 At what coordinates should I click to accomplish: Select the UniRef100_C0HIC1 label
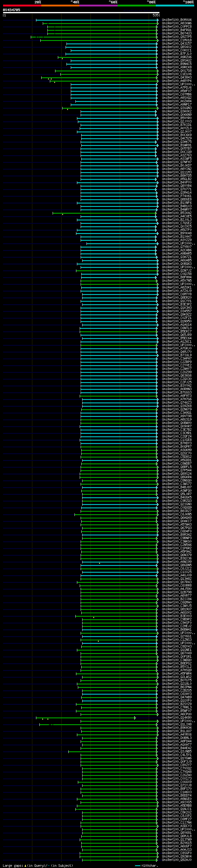point(176,50)
